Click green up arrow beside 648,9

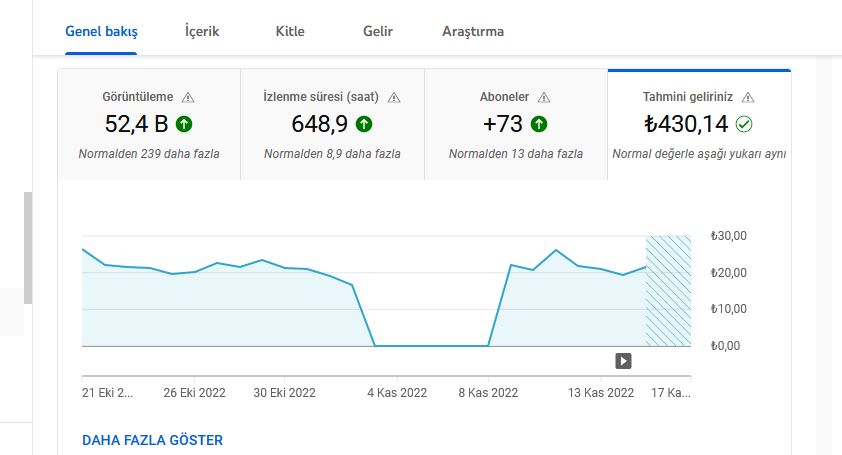coord(364,124)
